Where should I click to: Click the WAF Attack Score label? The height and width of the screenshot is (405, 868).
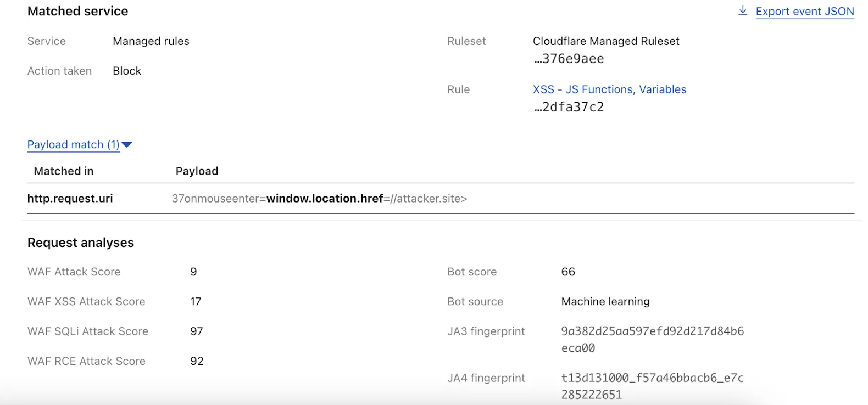coord(74,272)
